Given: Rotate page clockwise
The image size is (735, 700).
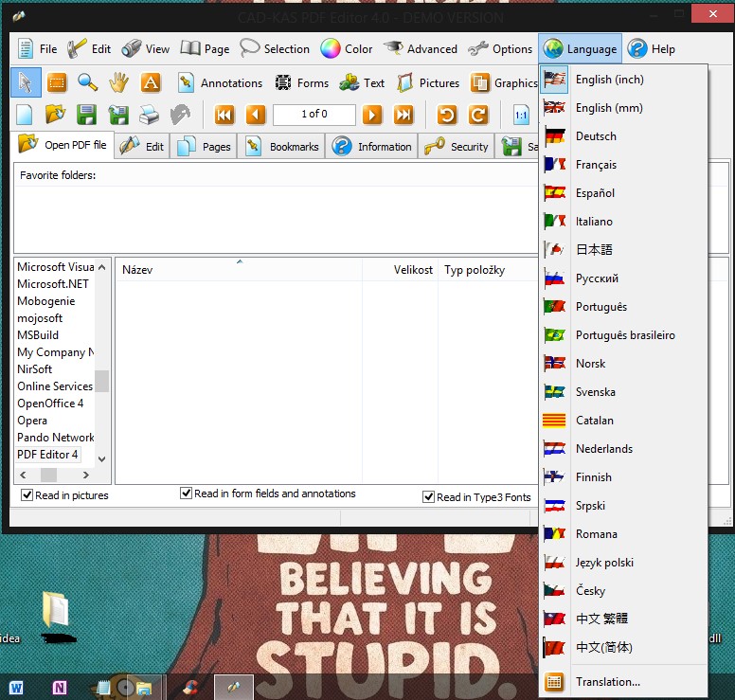Looking at the screenshot, I should coord(478,115).
